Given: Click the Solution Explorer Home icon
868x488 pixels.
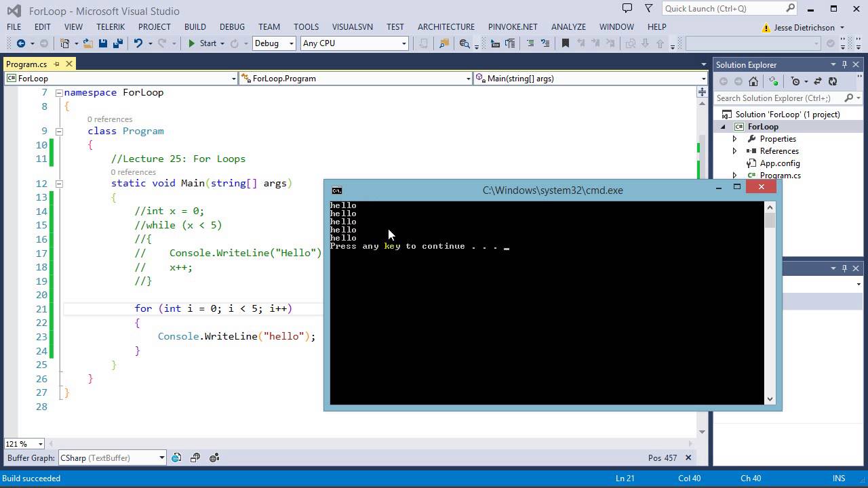Looking at the screenshot, I should (x=753, y=81).
